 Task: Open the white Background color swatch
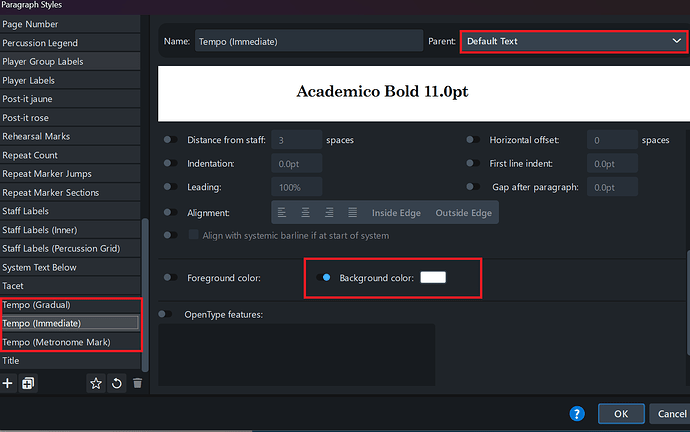point(433,277)
